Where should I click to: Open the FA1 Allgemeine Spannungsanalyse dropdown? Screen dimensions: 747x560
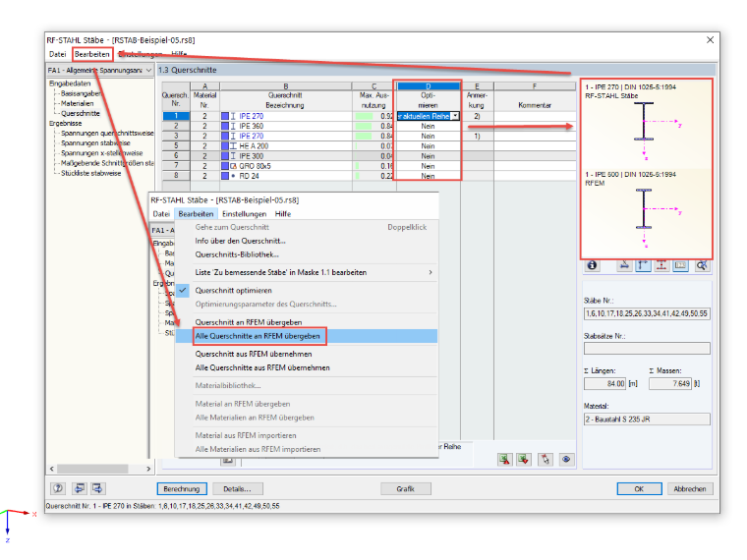pyautogui.click(x=148, y=71)
